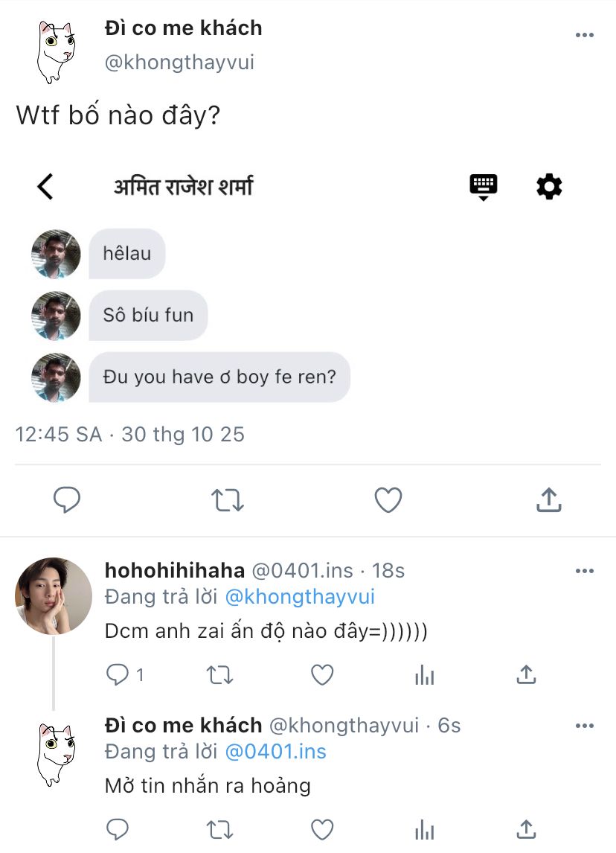Open replies to hohohihihaha's comment
Screen dimensions: 616x853
coord(119,675)
